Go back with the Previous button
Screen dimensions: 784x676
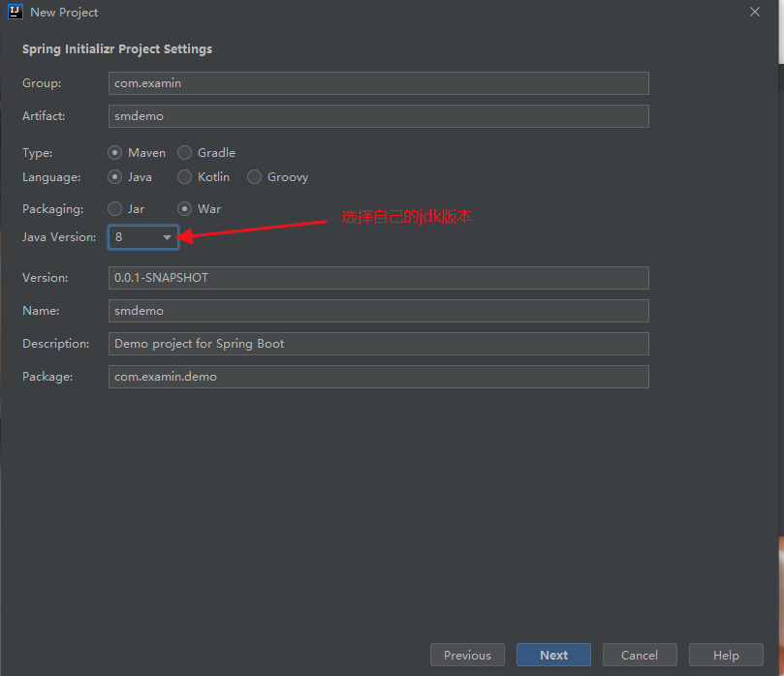click(467, 656)
